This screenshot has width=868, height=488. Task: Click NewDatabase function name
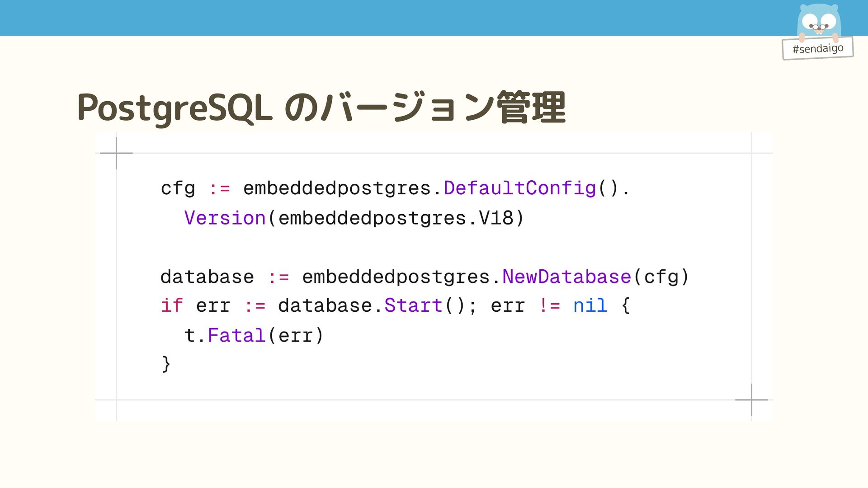(x=566, y=277)
